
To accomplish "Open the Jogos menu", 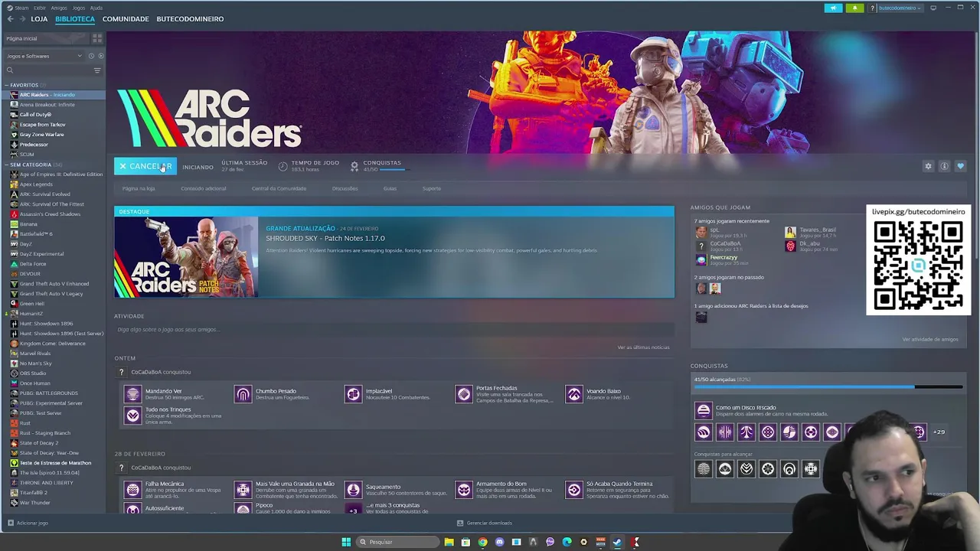I will (x=79, y=8).
